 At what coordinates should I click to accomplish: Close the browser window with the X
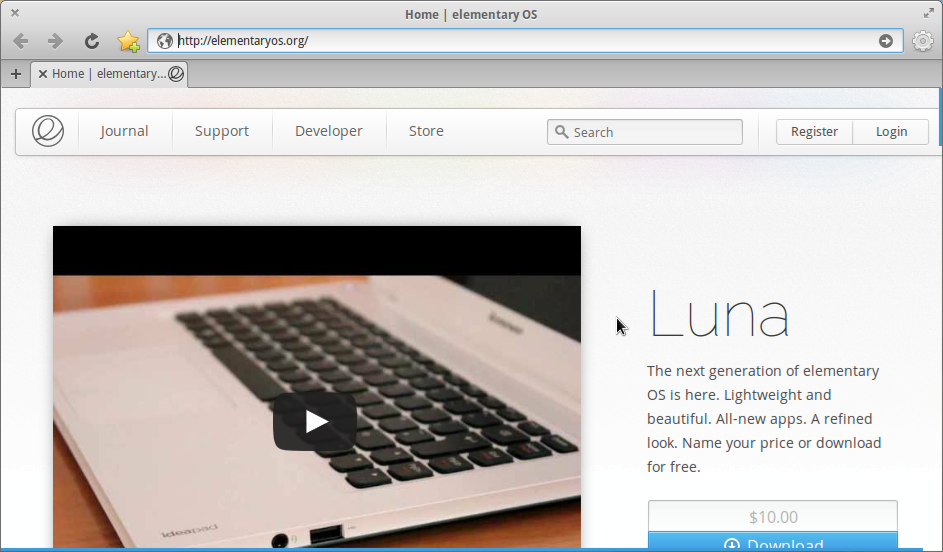click(15, 13)
